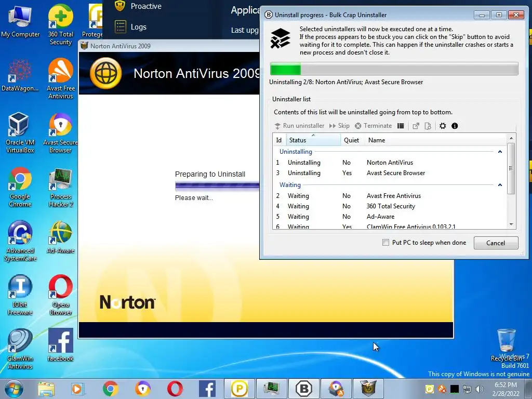Click the open-external arrow icon in toolbar
Image resolution: width=532 pixels, height=399 pixels.
click(416, 126)
